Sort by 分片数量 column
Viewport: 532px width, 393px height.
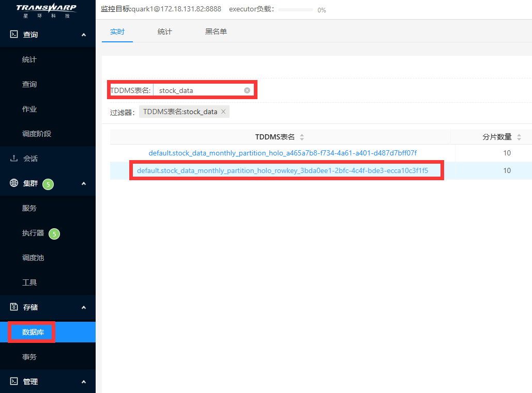[x=519, y=137]
